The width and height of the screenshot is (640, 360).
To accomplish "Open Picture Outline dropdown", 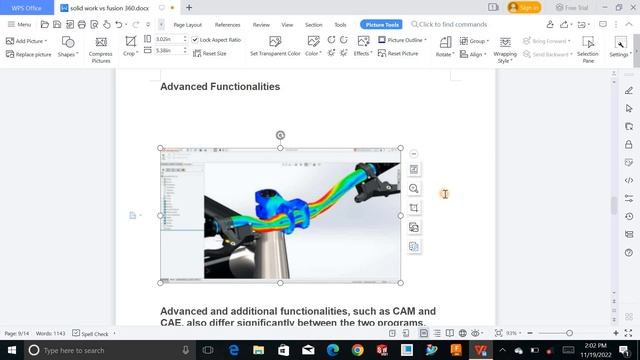I will 402,40.
